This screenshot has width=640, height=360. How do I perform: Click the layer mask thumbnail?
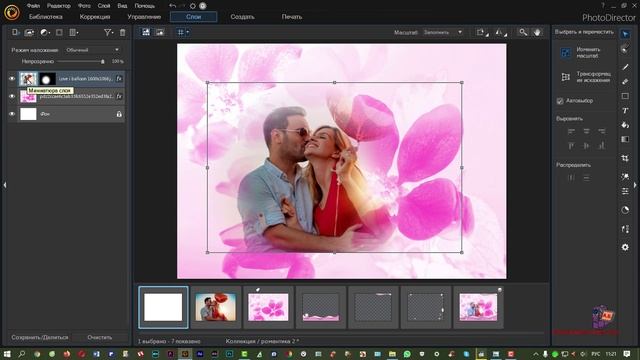click(x=47, y=78)
